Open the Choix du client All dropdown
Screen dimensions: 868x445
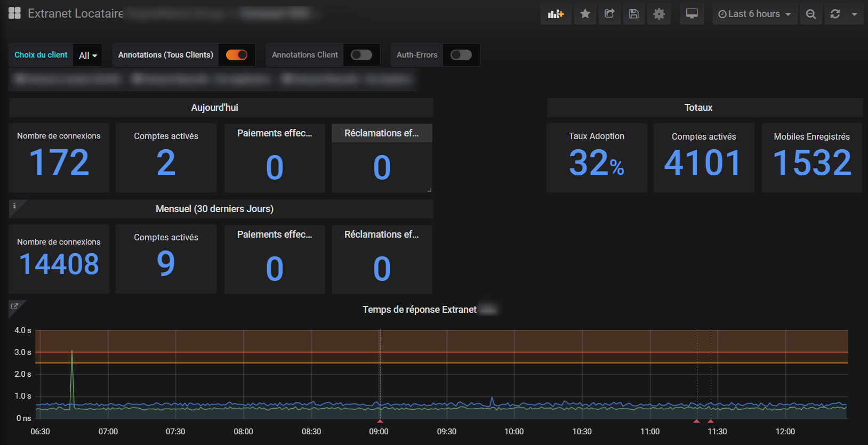pos(87,55)
